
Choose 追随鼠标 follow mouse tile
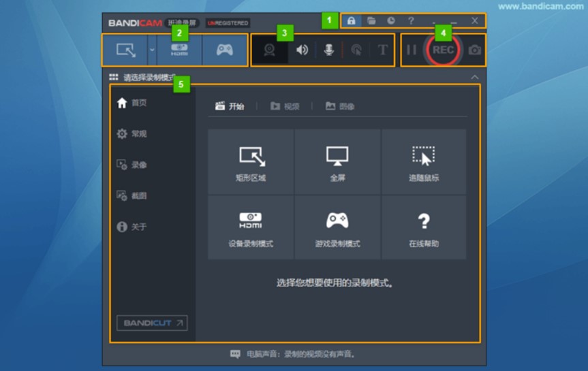tap(424, 162)
